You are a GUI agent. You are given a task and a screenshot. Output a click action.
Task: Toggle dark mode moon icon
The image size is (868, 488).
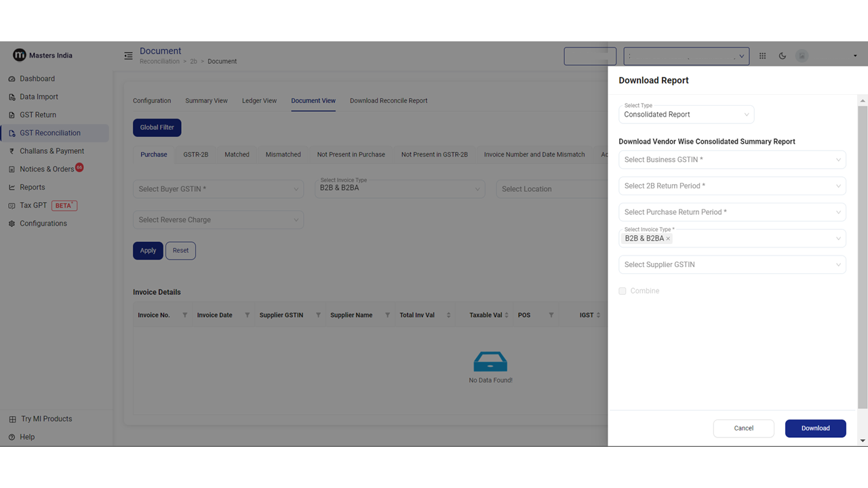click(x=783, y=56)
